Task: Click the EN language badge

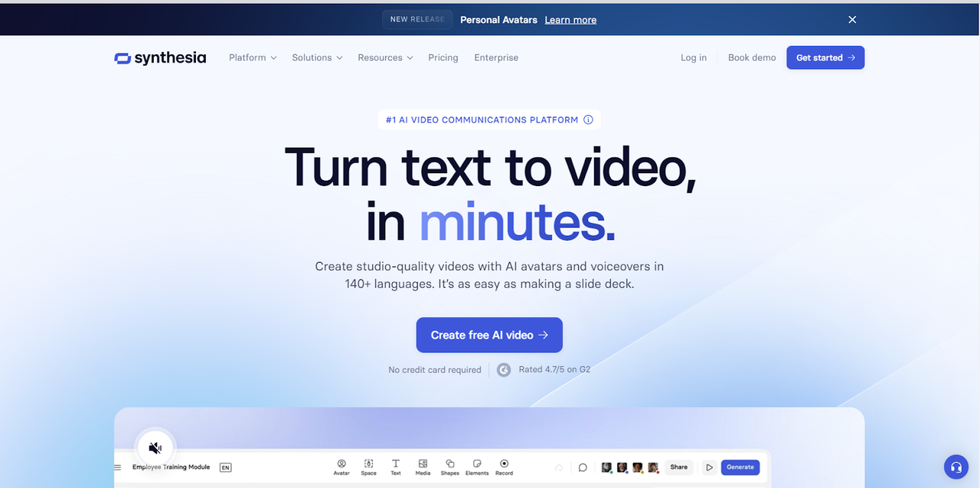Action: coord(225,467)
